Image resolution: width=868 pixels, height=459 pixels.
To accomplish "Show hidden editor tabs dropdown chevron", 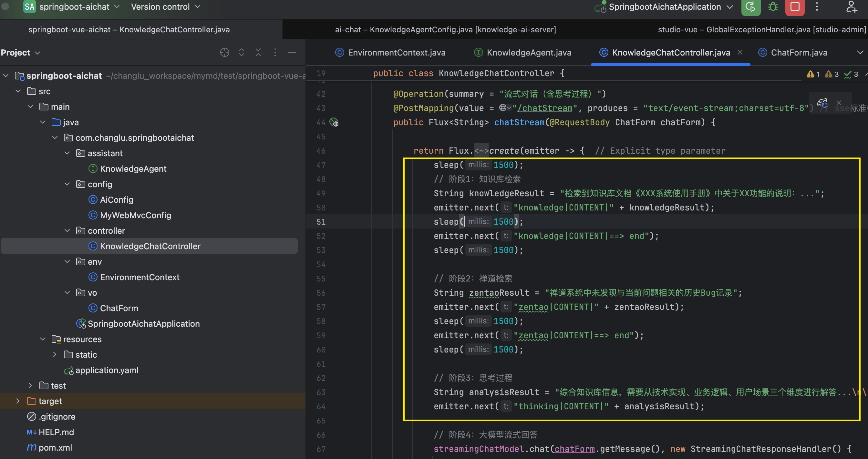I will point(860,53).
